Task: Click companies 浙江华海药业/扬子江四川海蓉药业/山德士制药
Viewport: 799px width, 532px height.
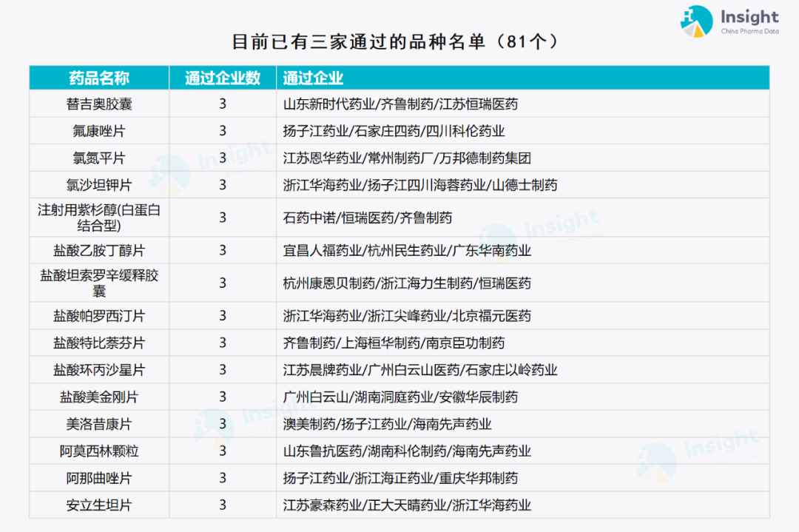Action: (420, 185)
